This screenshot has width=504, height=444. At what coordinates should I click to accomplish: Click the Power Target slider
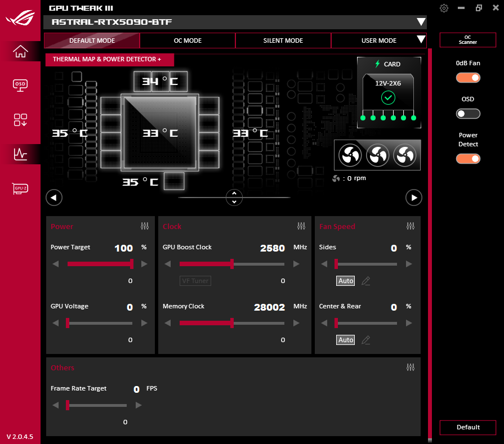click(x=100, y=264)
